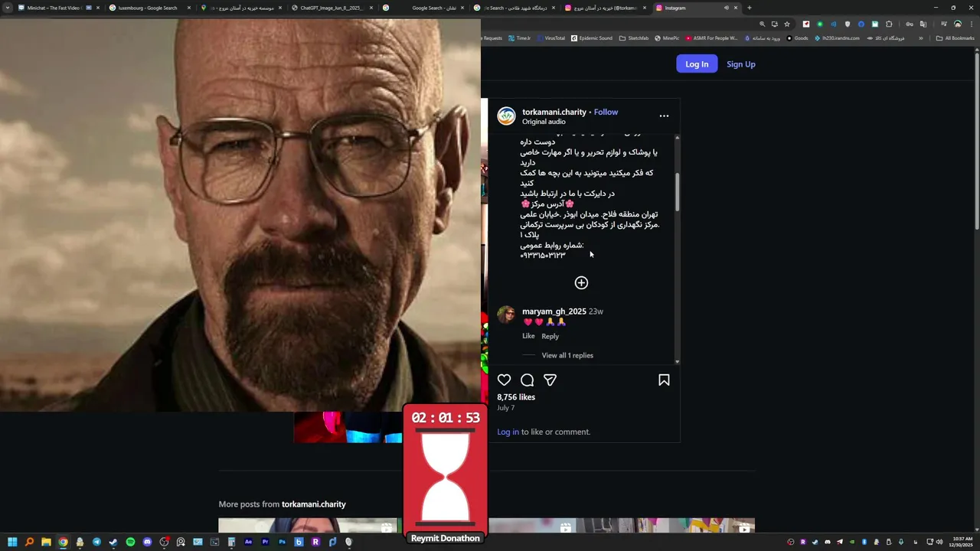Screen dimensions: 980x551
Task: Open torkamani.charity link under More posts
Action: tap(314, 504)
